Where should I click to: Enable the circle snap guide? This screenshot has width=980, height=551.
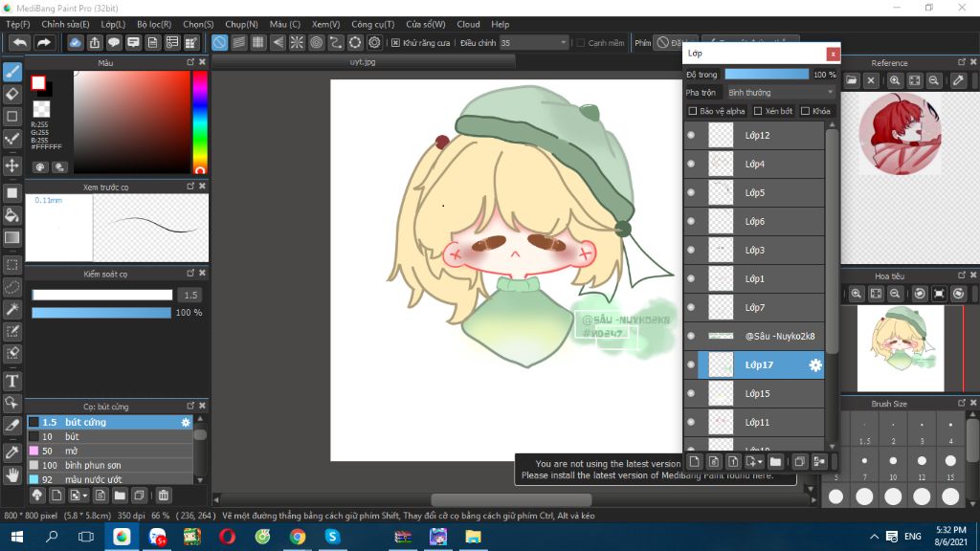click(316, 42)
